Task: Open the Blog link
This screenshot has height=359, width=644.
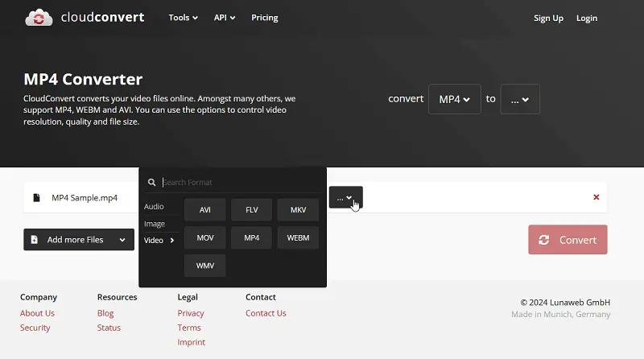Action: click(105, 313)
